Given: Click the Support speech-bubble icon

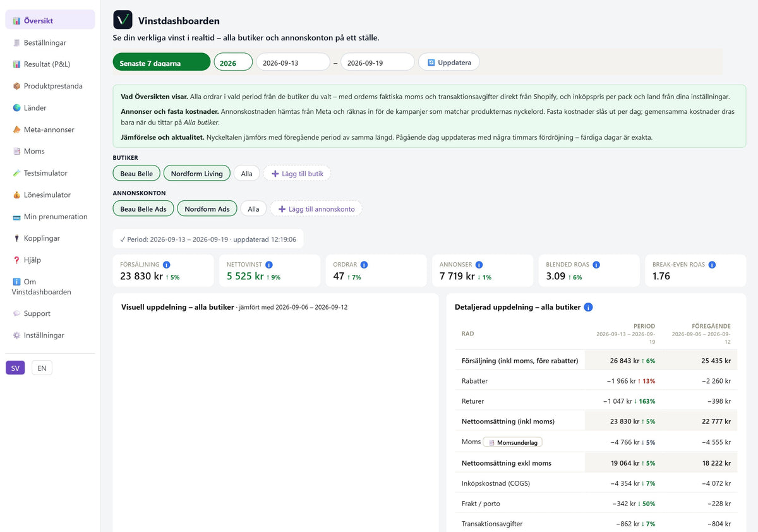Looking at the screenshot, I should coord(16,313).
